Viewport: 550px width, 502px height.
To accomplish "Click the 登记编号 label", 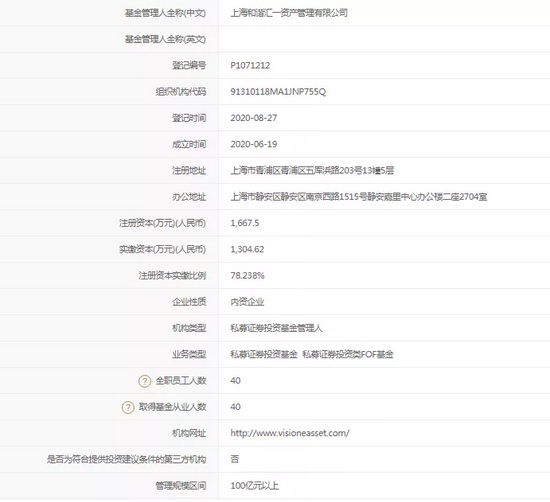I will [189, 66].
